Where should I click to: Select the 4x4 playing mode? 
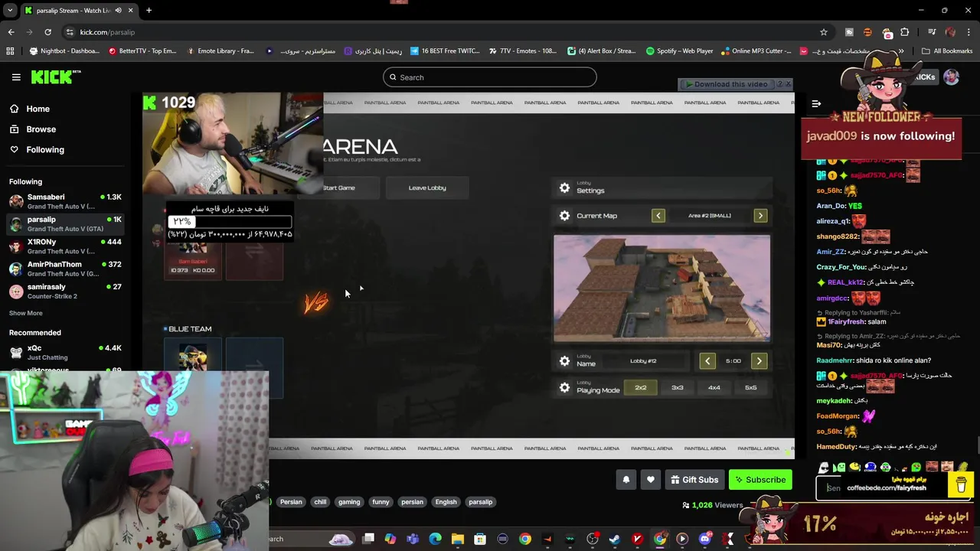(x=714, y=388)
